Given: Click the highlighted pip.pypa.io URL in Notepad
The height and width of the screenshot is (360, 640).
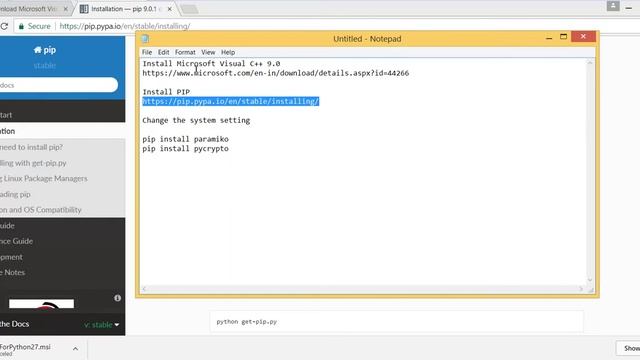Looking at the screenshot, I should 230,101.
